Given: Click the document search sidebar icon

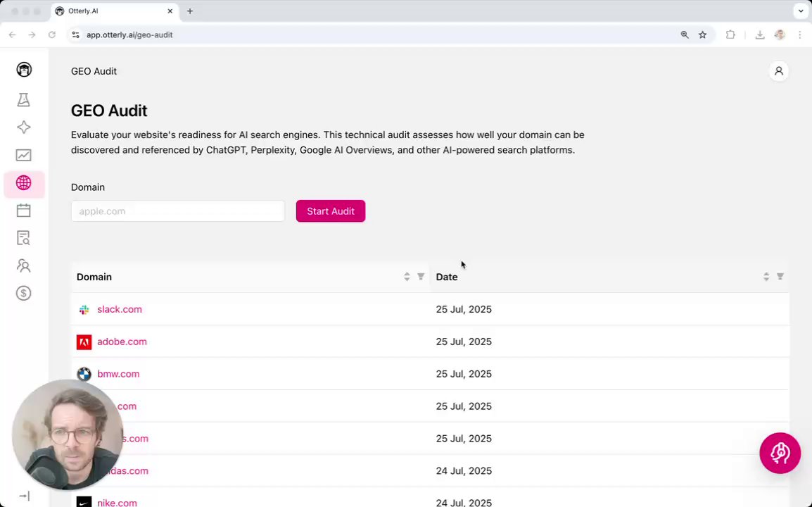Looking at the screenshot, I should click(x=24, y=238).
